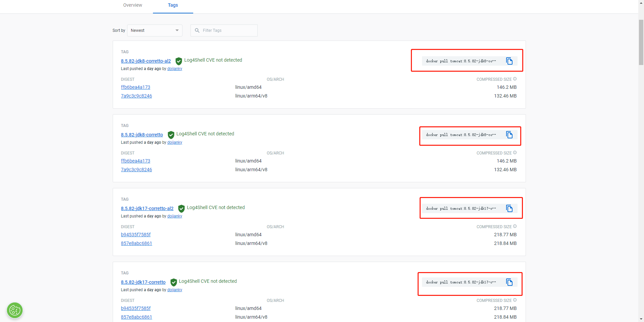Open the 8.5.82-jdk8-corretto-al2 tag link
Image resolution: width=644 pixels, height=322 pixels.
tap(146, 61)
